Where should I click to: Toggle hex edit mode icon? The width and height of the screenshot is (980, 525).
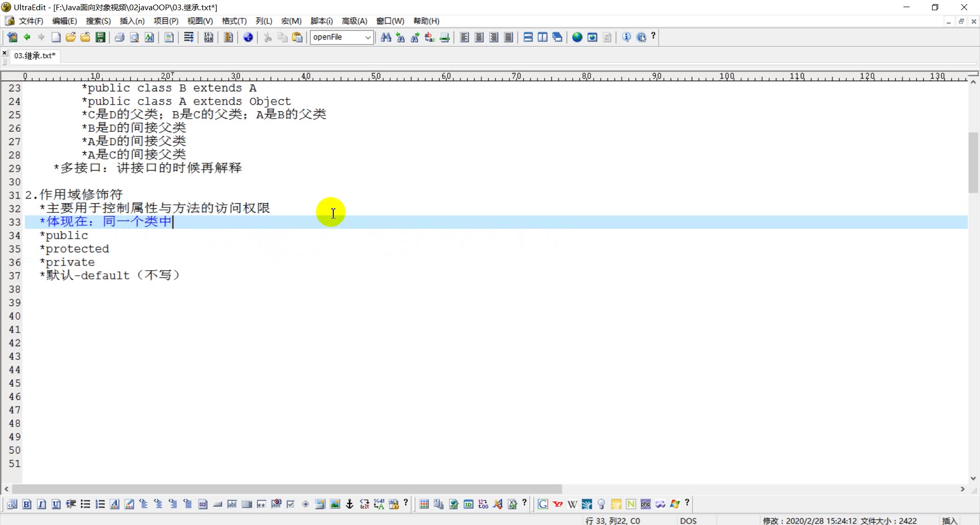pyautogui.click(x=208, y=37)
